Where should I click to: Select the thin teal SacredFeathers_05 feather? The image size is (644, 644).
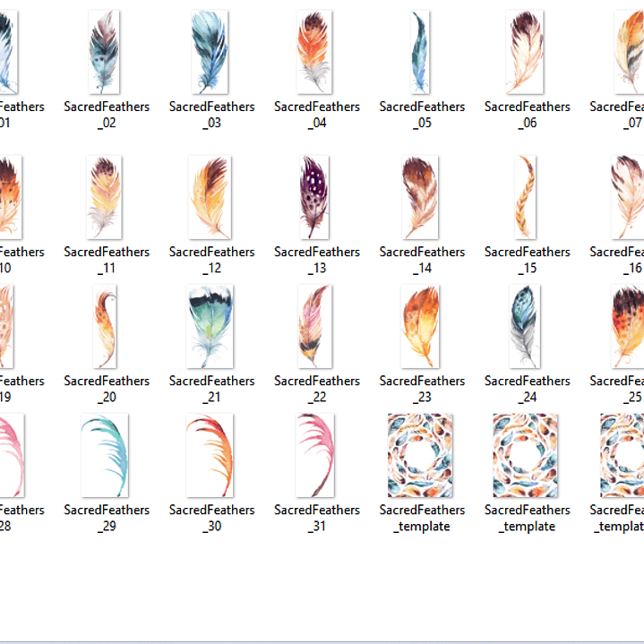(x=420, y=52)
